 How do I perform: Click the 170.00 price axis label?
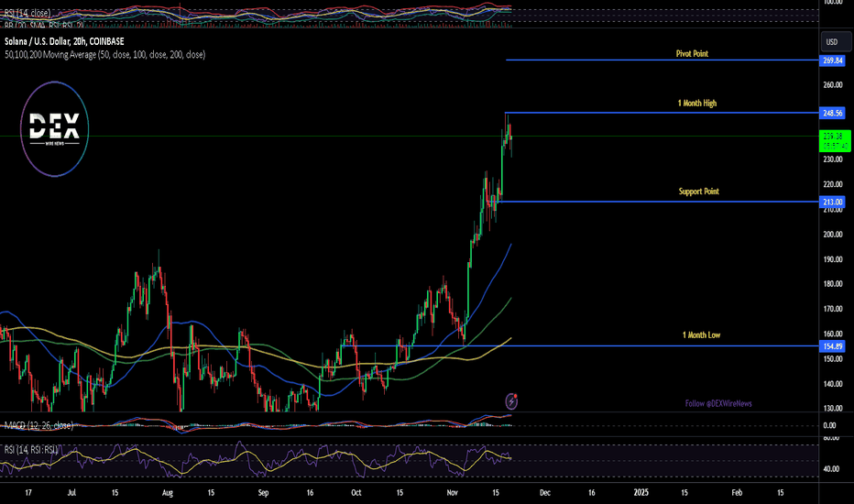point(833,309)
